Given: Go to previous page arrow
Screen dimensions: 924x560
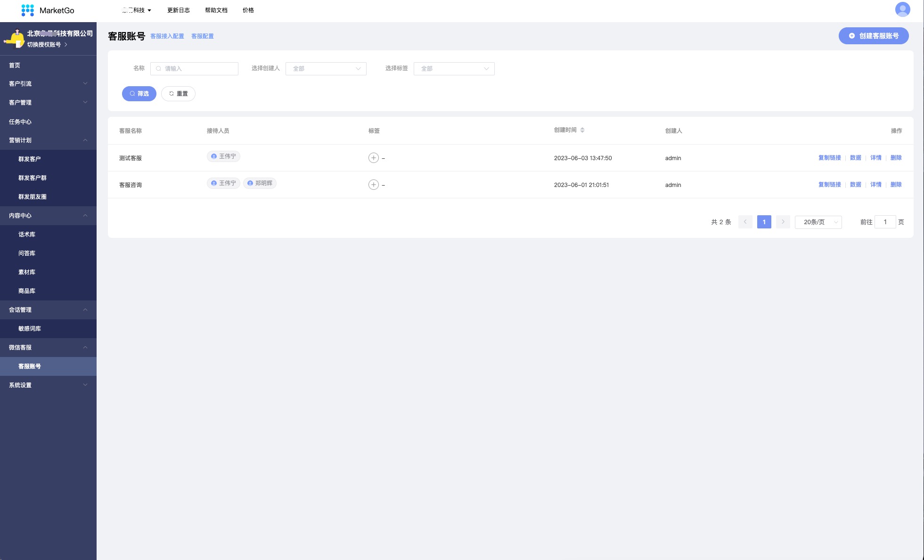Looking at the screenshot, I should coord(745,222).
